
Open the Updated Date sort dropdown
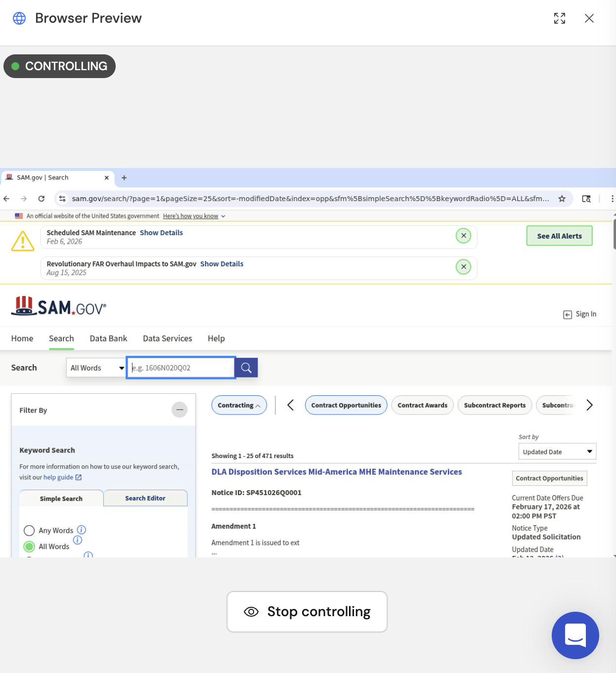557,451
